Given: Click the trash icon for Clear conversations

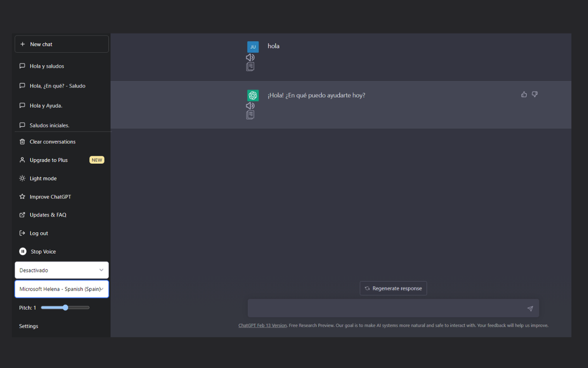Looking at the screenshot, I should tap(22, 142).
